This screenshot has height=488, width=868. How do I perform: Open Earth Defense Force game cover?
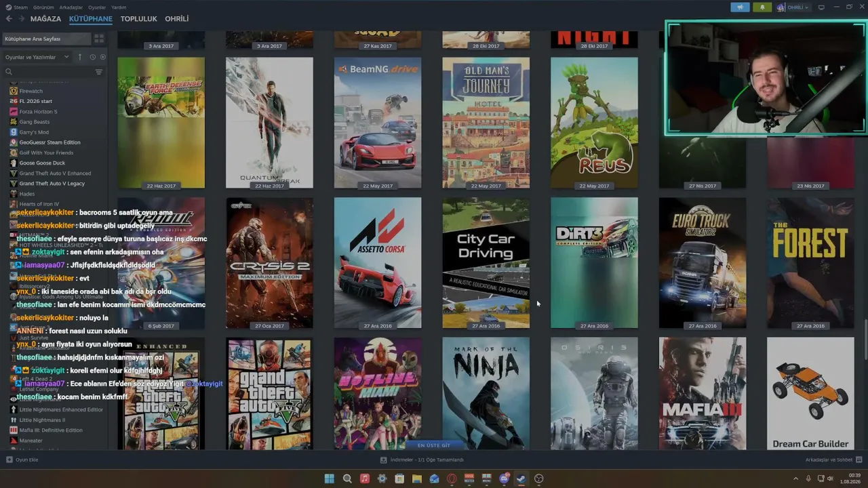pyautogui.click(x=161, y=123)
